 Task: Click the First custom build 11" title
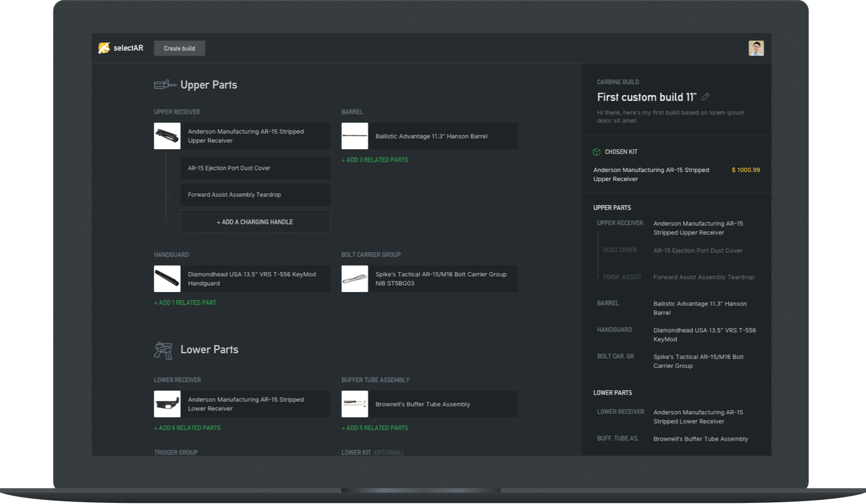click(646, 97)
